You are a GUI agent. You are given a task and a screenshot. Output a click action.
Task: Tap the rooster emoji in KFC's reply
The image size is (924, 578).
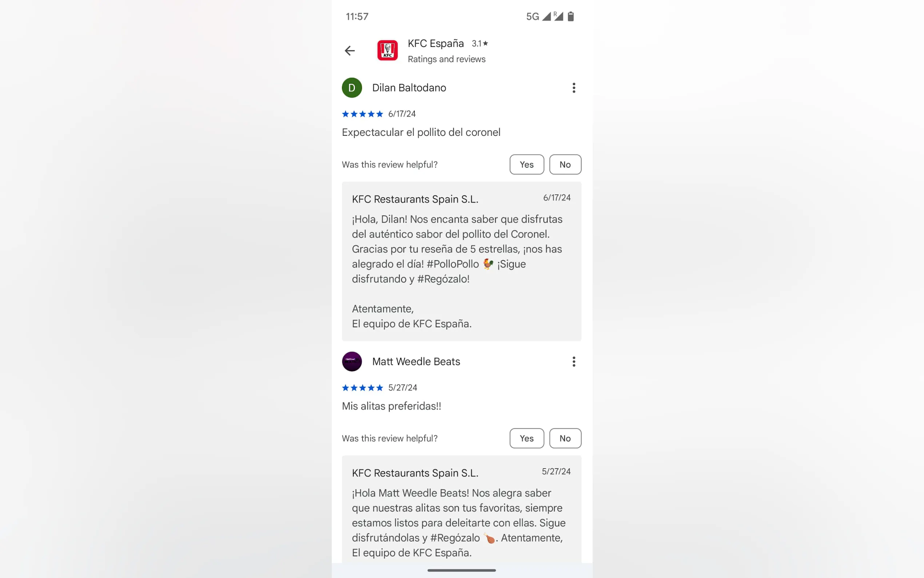(x=488, y=264)
